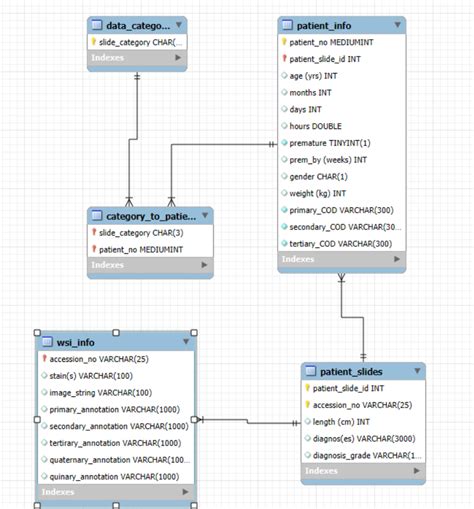This screenshot has width=474, height=509.
Task: Click the key icon of slide_category in data_catego...
Action: click(94, 42)
